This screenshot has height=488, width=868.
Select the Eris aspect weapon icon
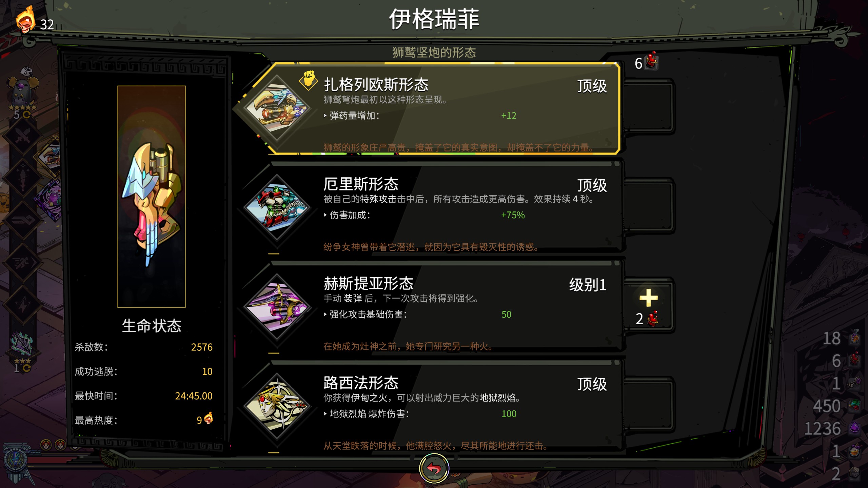click(x=277, y=208)
